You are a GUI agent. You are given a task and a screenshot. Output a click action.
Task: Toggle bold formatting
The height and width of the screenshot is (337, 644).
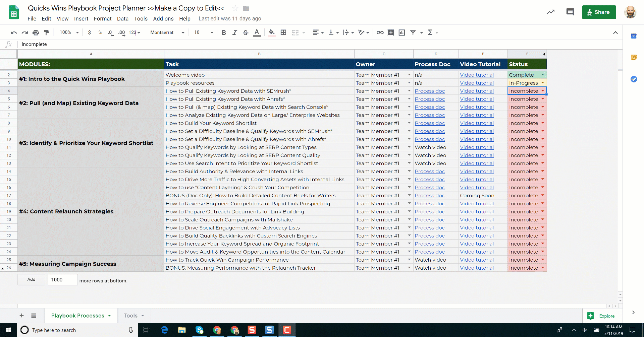(x=224, y=32)
